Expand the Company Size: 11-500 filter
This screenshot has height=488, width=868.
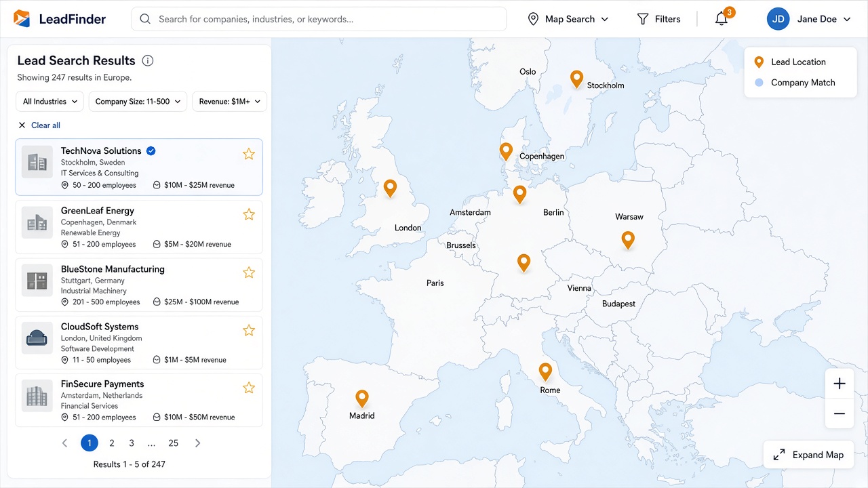pyautogui.click(x=138, y=102)
